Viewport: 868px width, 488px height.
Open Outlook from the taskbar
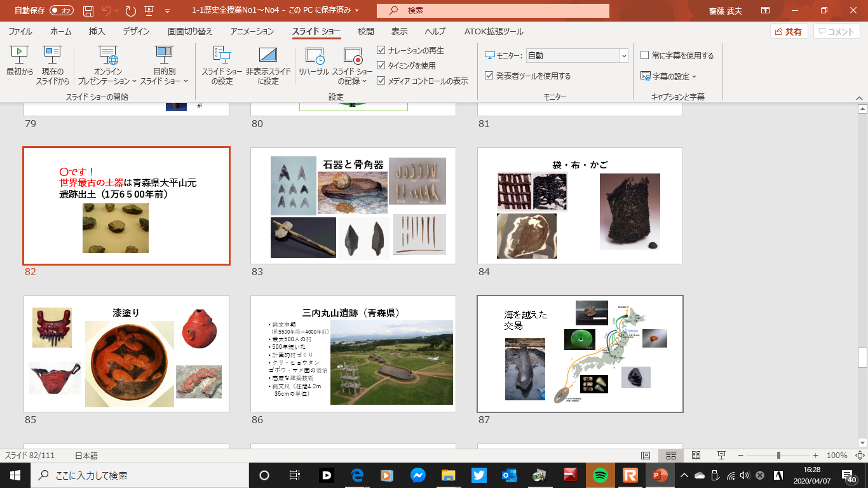pyautogui.click(x=509, y=475)
